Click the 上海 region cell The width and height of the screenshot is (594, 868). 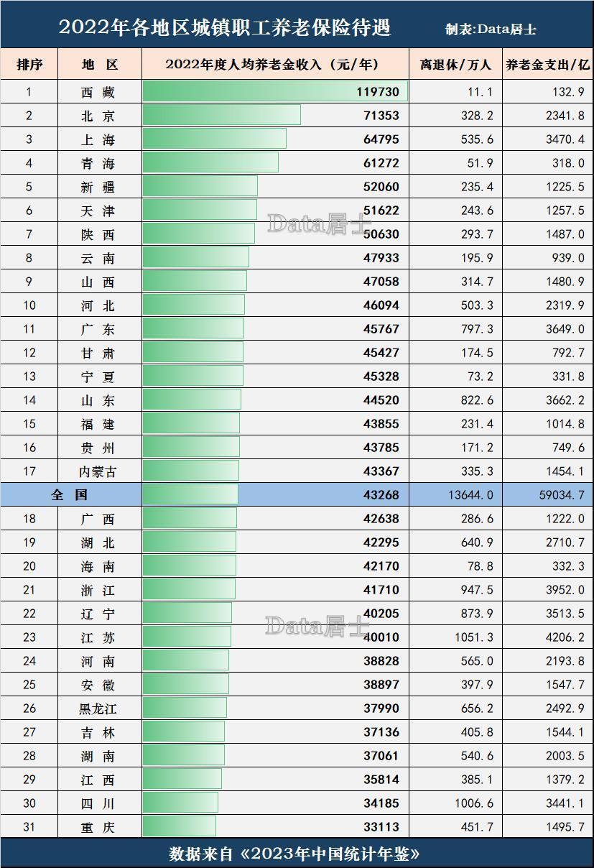coord(99,139)
